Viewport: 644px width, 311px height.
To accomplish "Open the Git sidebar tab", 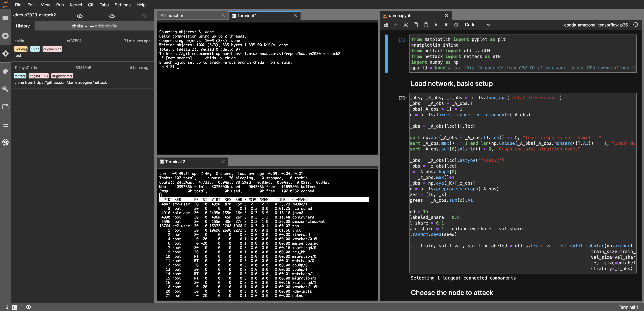I will (x=5, y=53).
